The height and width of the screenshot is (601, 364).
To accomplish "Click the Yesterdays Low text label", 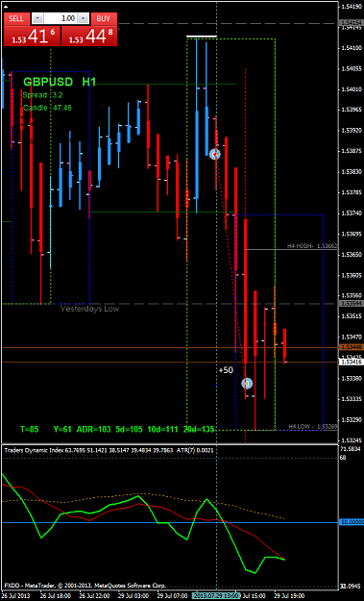I will coord(89,309).
